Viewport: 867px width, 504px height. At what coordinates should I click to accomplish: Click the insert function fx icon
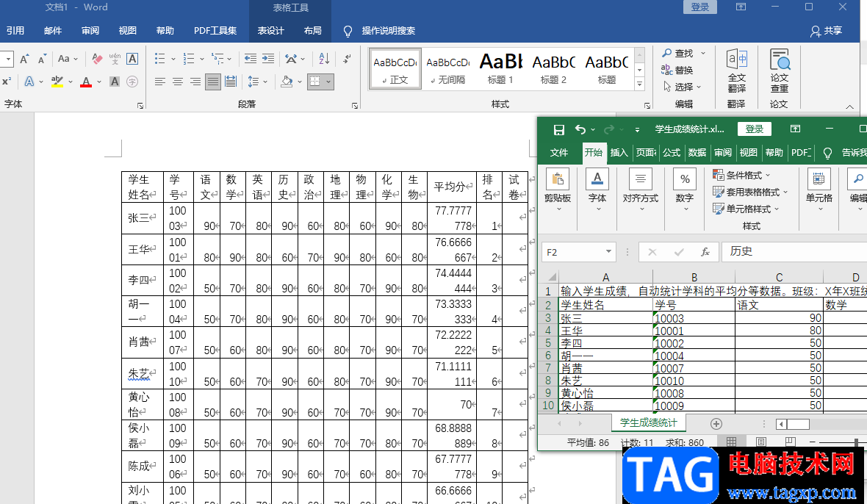pyautogui.click(x=705, y=252)
